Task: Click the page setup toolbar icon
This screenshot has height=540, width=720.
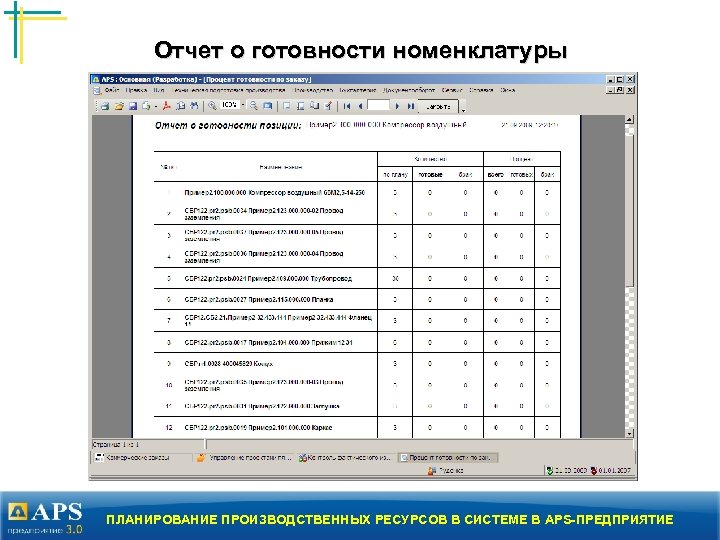Action: coord(180,106)
